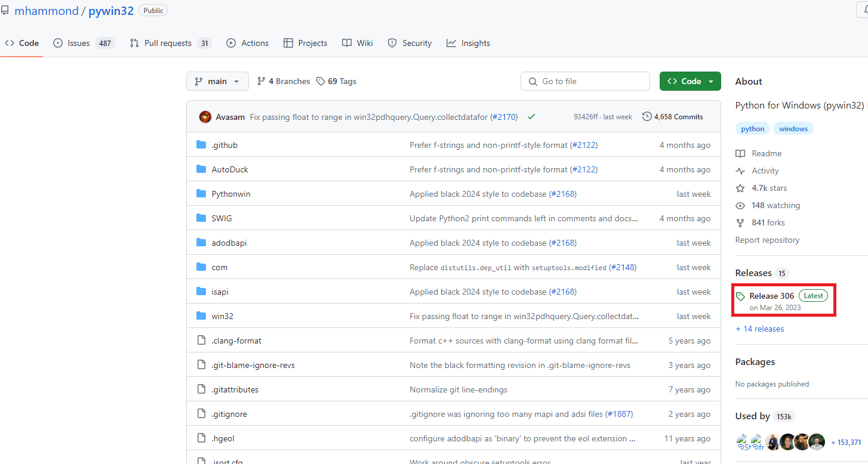868x464 pixels.
Task: Open Release 306 link
Action: pyautogui.click(x=772, y=296)
